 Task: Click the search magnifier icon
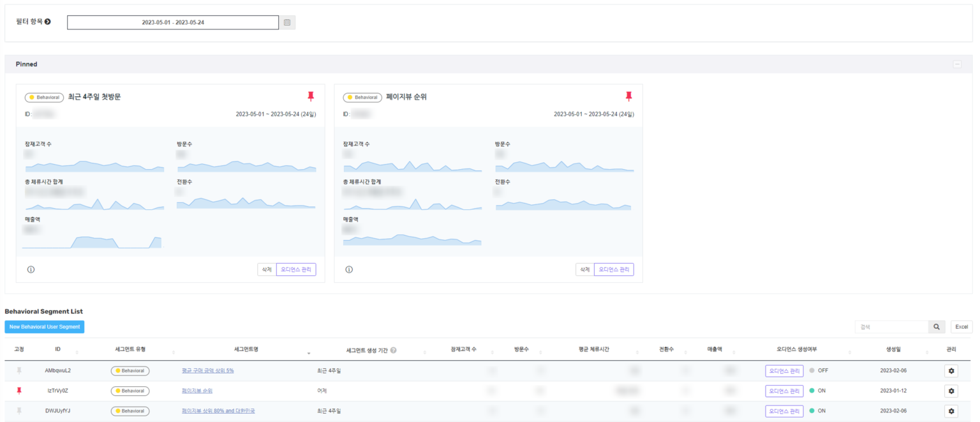pyautogui.click(x=936, y=326)
